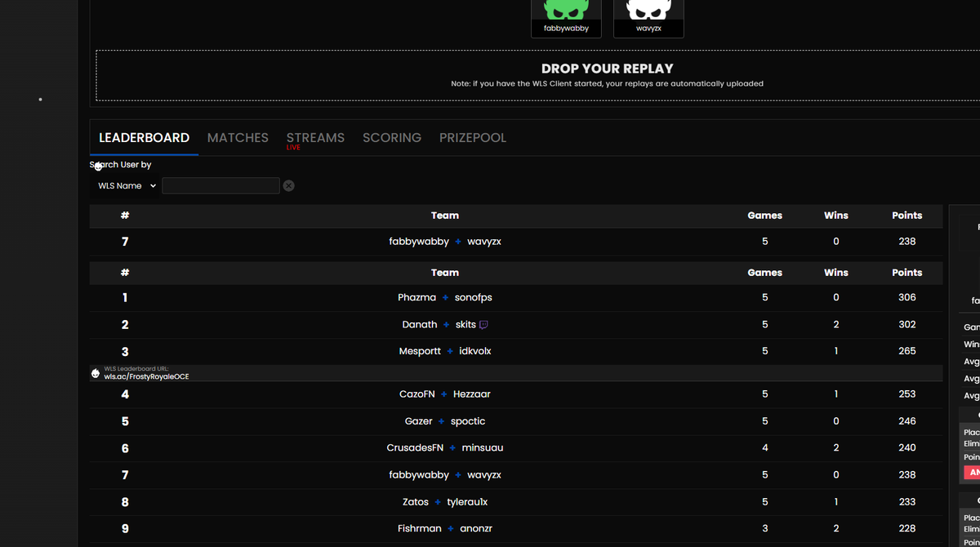This screenshot has width=980, height=547.
Task: Click the Wins header in main leaderboard table
Action: (x=836, y=273)
